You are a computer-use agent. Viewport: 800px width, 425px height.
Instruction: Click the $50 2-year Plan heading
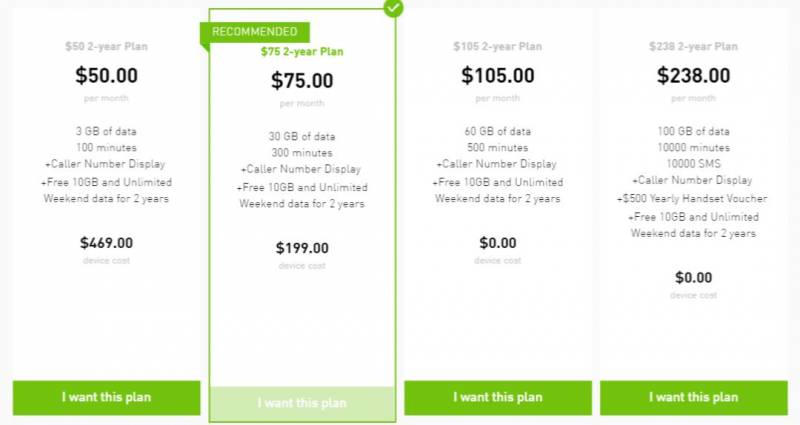(x=106, y=46)
